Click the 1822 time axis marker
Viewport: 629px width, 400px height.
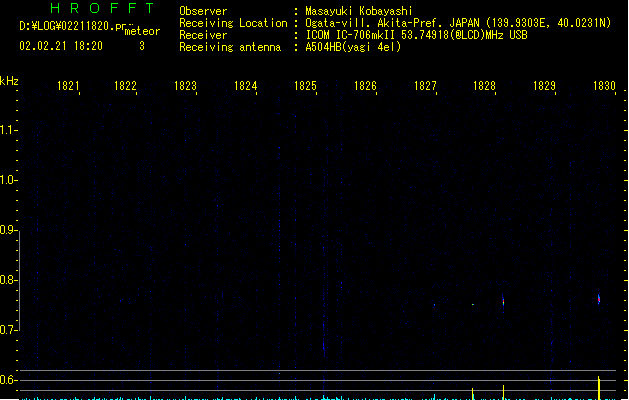coord(125,86)
